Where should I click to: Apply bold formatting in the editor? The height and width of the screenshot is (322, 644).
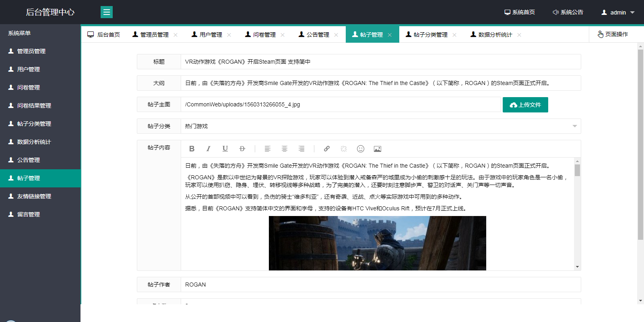pos(192,149)
